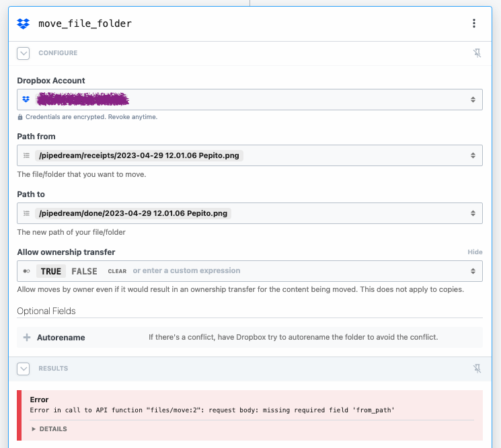Click the toggle icon in ownership field
The image size is (501, 448).
[x=26, y=271]
